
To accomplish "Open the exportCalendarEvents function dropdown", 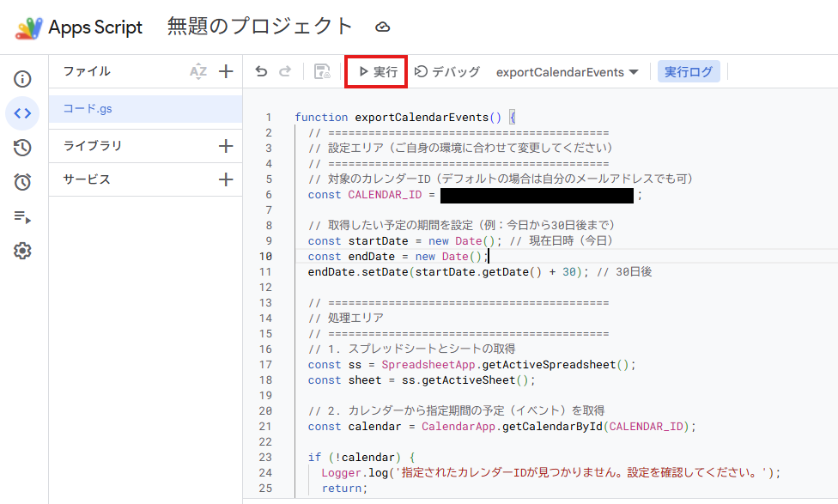I will pos(567,72).
